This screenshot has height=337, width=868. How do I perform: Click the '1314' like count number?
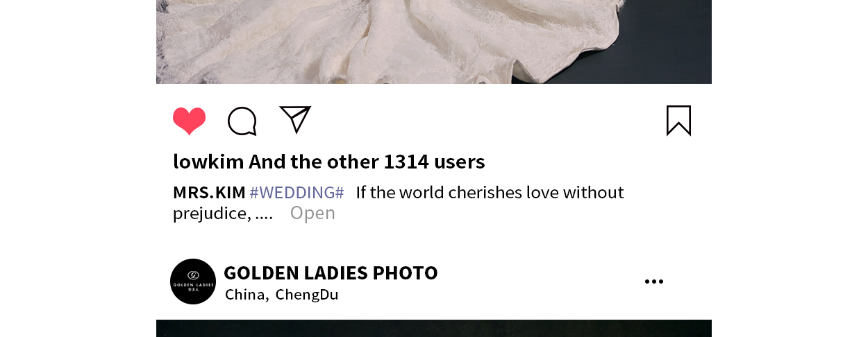click(x=406, y=162)
